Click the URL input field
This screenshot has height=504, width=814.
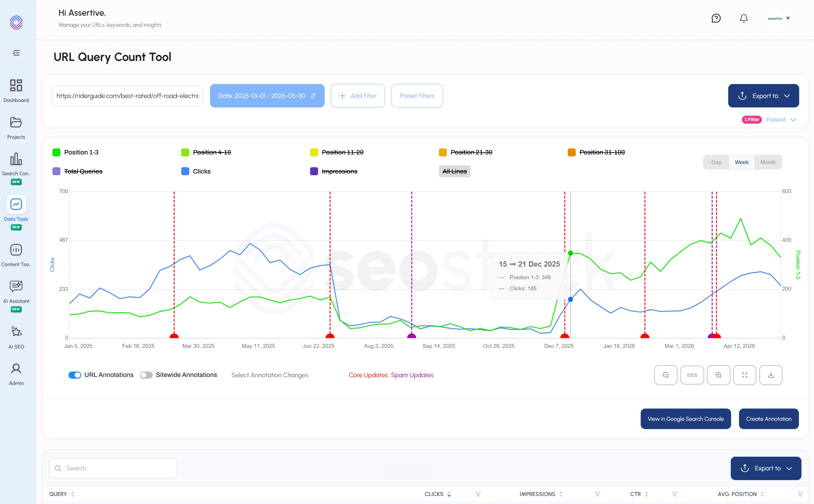(x=127, y=96)
